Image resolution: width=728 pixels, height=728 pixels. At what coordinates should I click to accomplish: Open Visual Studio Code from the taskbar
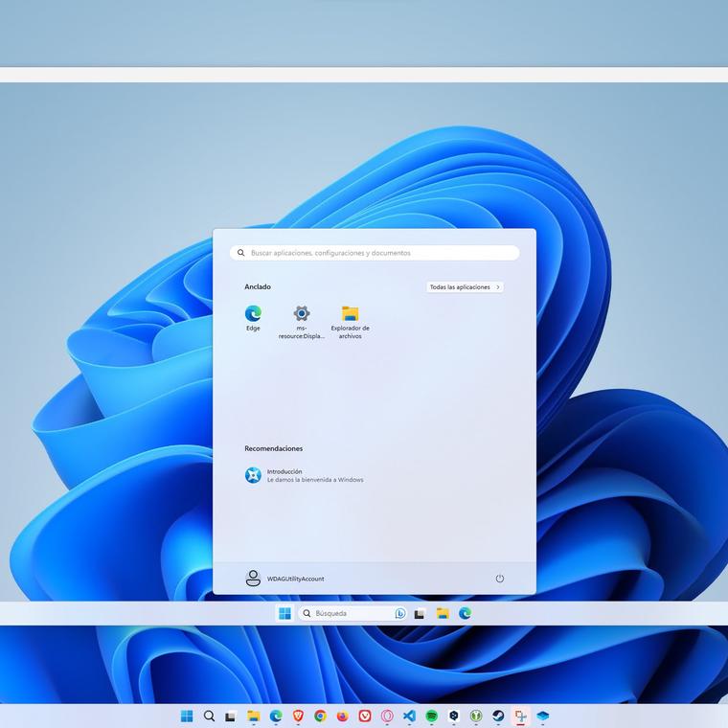click(x=409, y=716)
